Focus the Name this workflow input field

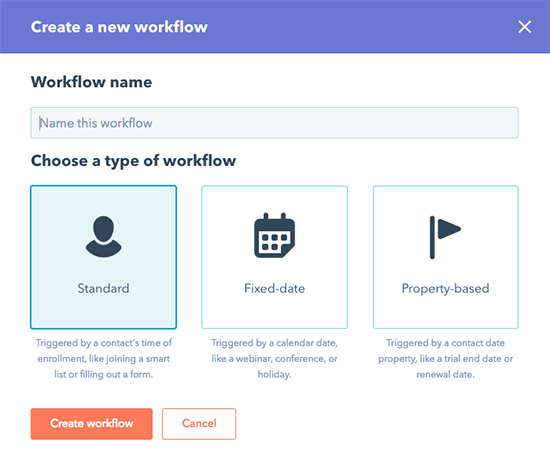click(x=274, y=123)
